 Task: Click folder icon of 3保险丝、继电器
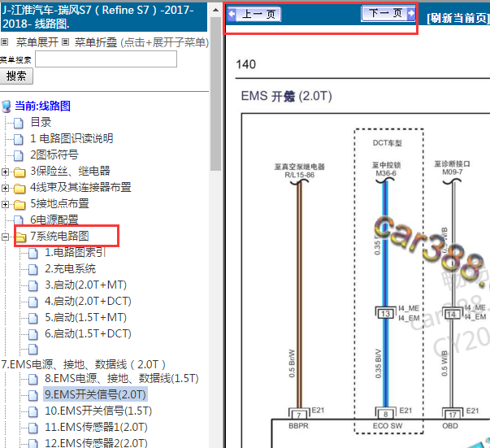point(20,172)
